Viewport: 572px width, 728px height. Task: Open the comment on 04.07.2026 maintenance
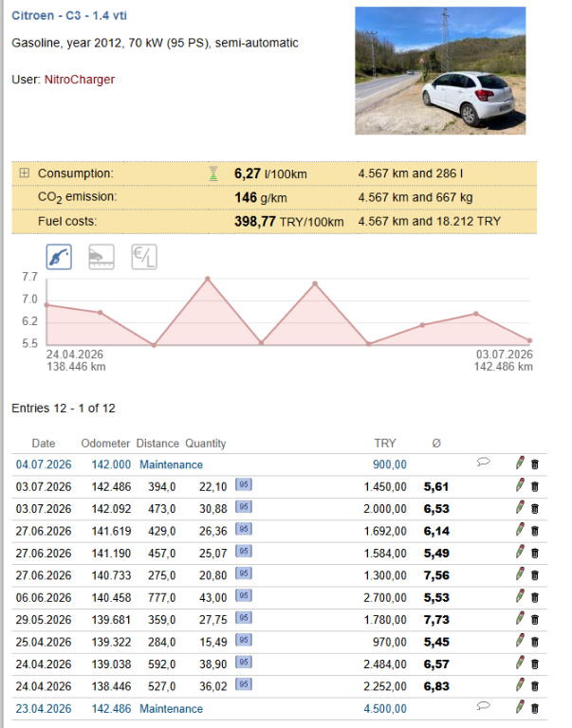[x=483, y=462]
